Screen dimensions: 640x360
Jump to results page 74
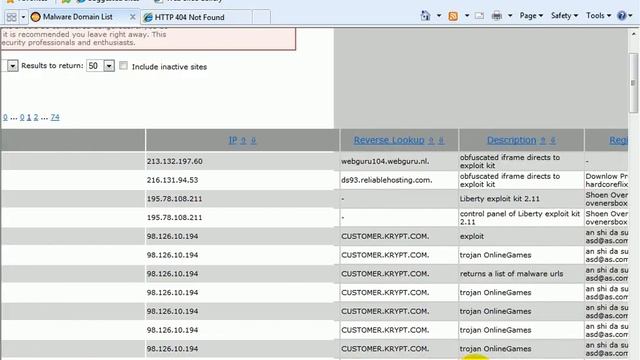55,118
